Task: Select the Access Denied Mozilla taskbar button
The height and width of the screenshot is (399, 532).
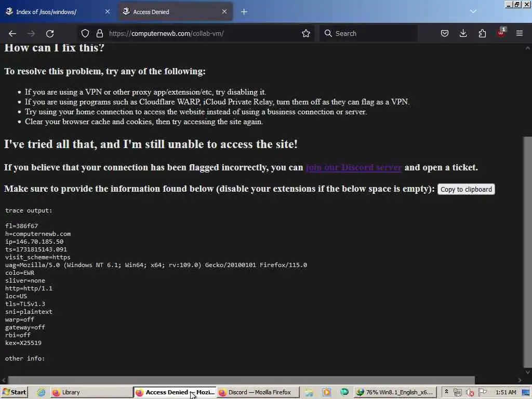Action: point(175,392)
